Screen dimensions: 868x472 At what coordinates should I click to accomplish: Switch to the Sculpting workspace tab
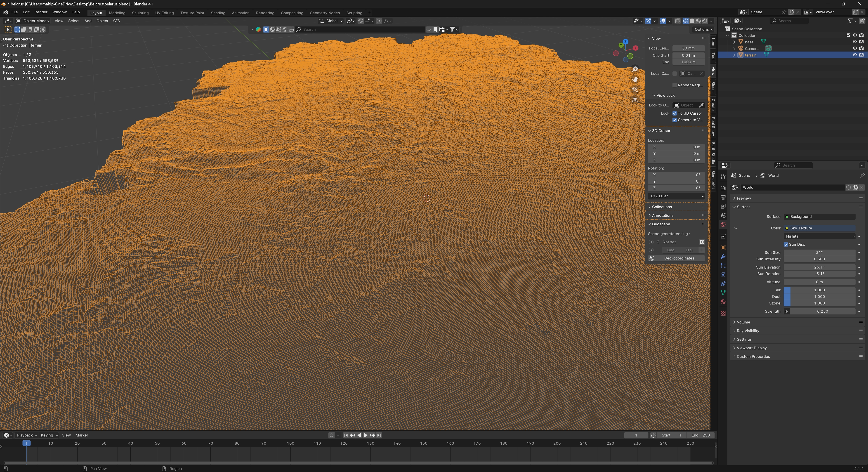click(x=140, y=13)
